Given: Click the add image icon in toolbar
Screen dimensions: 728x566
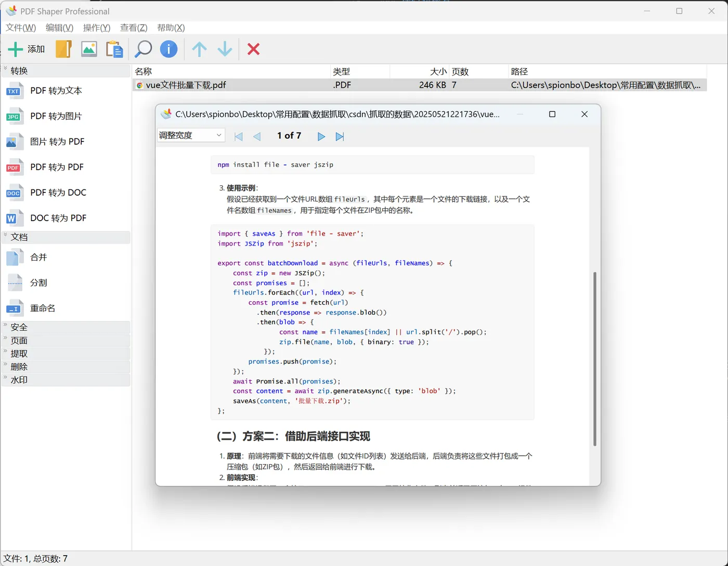Looking at the screenshot, I should click(89, 49).
